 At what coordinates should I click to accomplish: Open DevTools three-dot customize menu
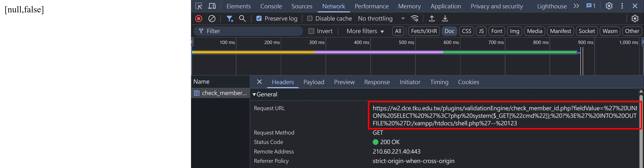[x=622, y=6]
